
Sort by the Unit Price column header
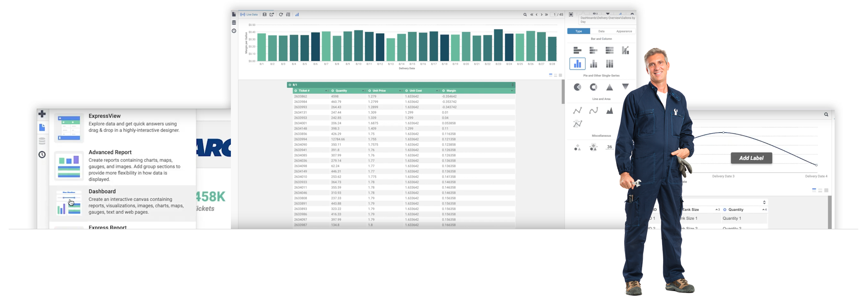coord(385,91)
